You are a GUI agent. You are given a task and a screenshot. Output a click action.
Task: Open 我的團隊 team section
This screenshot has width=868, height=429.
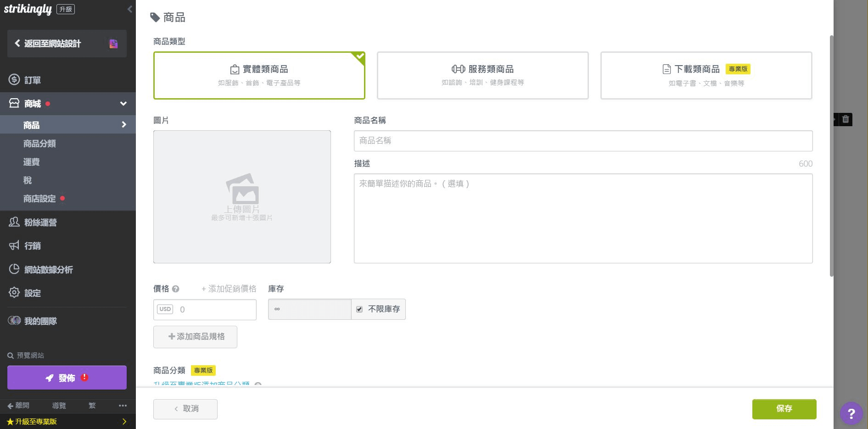pyautogui.click(x=39, y=321)
